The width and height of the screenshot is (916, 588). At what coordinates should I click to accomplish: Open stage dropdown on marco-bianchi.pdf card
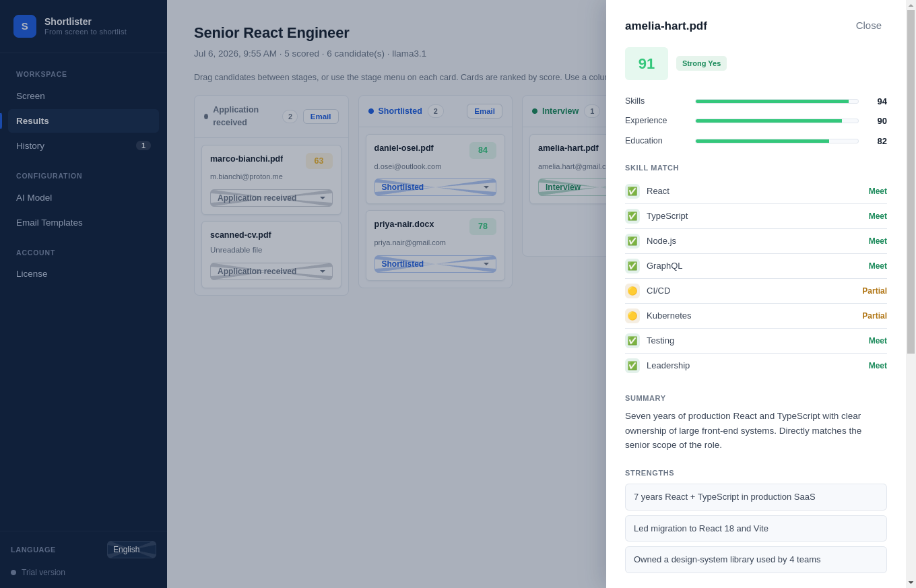tap(271, 198)
